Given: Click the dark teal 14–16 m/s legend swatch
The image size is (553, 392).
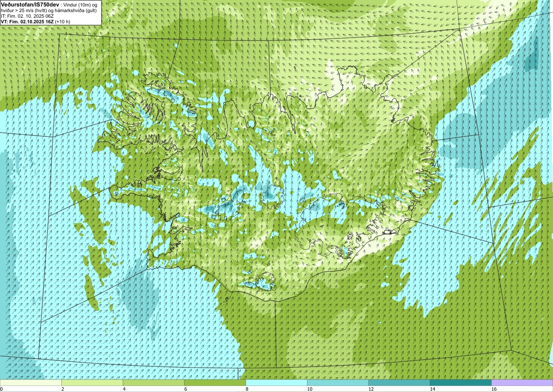Looking at the screenshot, I should pos(461,383).
